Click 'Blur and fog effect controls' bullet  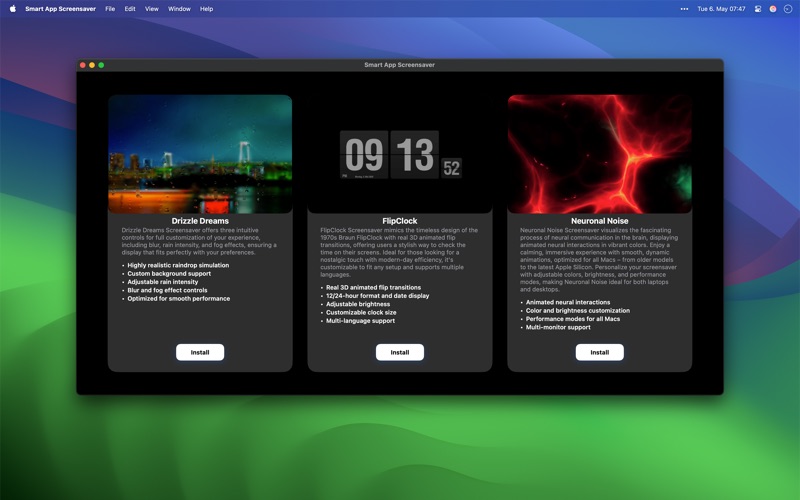pos(167,290)
